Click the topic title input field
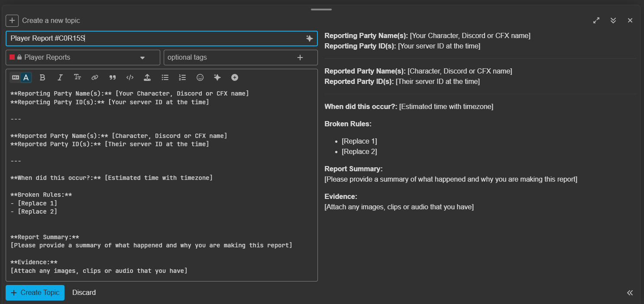 pyautogui.click(x=156, y=38)
